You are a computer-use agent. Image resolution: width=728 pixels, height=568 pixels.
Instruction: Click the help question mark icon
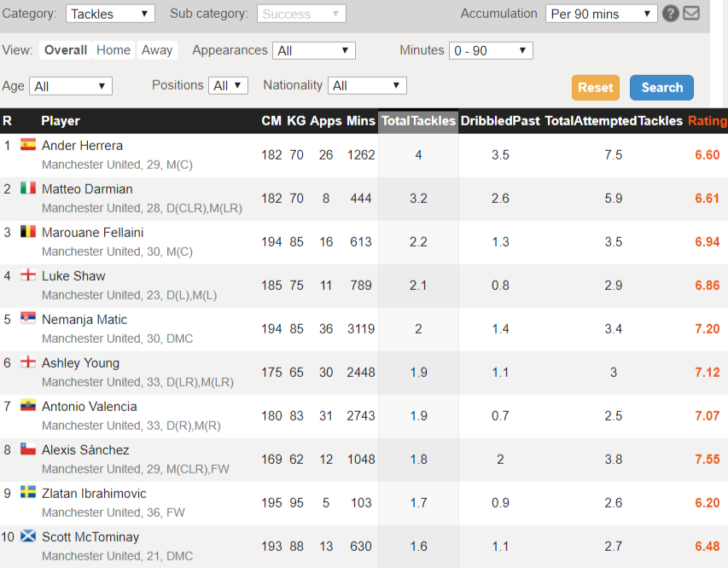[671, 14]
